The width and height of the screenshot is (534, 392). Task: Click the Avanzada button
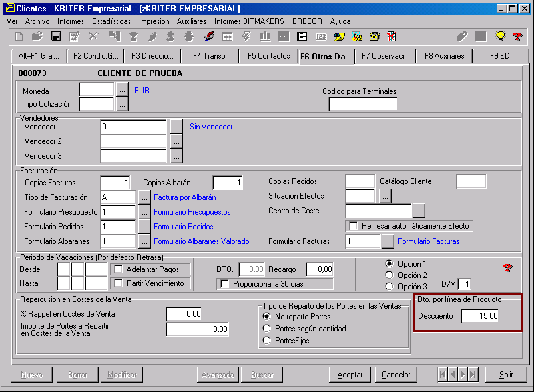tap(218, 375)
